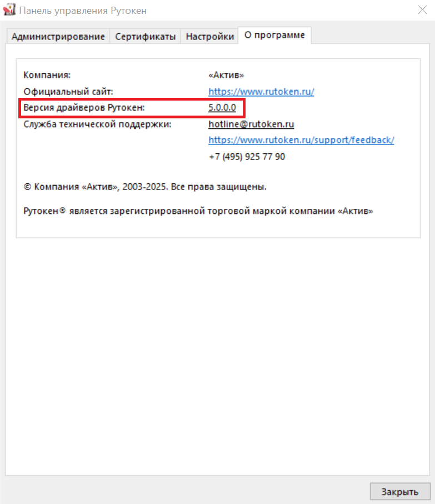Click the Rutoken app icon in title bar

point(9,9)
